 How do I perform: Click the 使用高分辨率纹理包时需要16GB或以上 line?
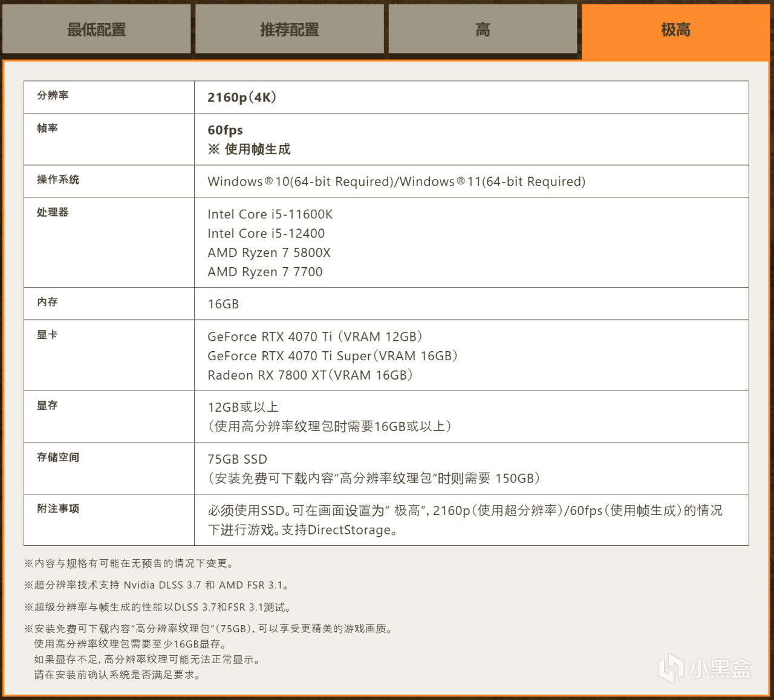click(x=330, y=427)
